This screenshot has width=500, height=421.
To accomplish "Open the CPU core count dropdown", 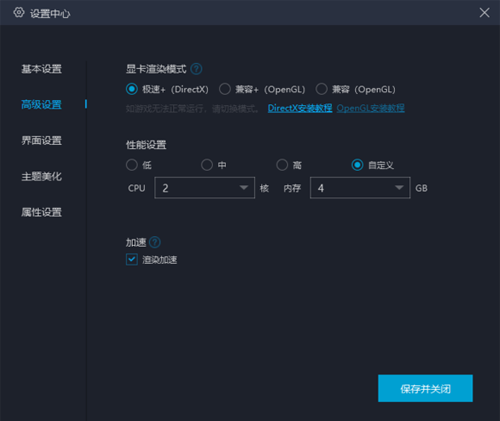I will click(205, 188).
